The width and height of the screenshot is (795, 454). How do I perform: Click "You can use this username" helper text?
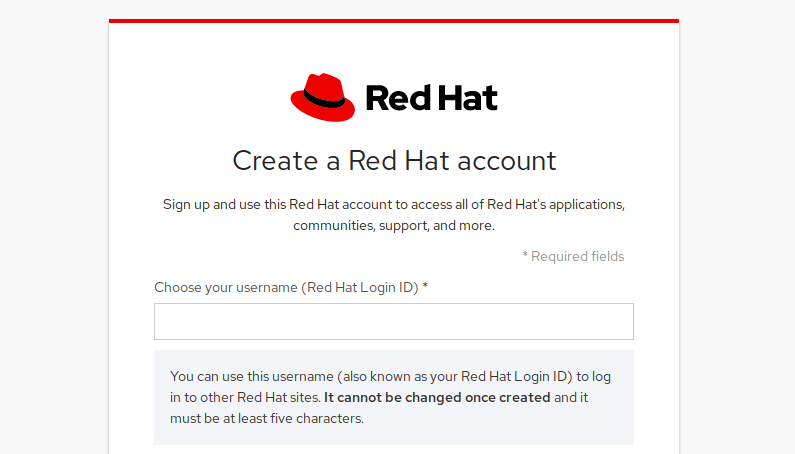pyautogui.click(x=252, y=376)
